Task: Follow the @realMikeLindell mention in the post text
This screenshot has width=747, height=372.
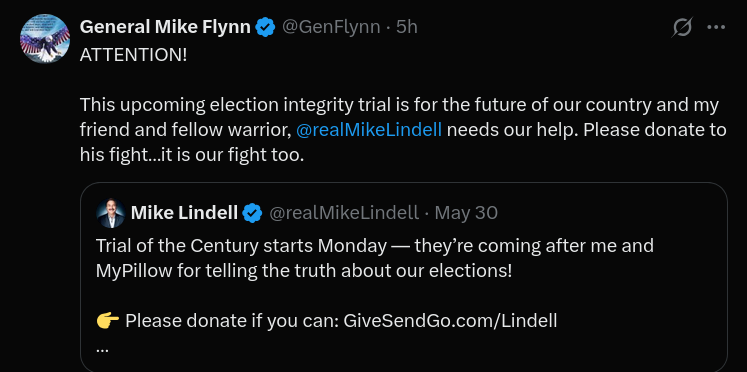Action: (369, 130)
